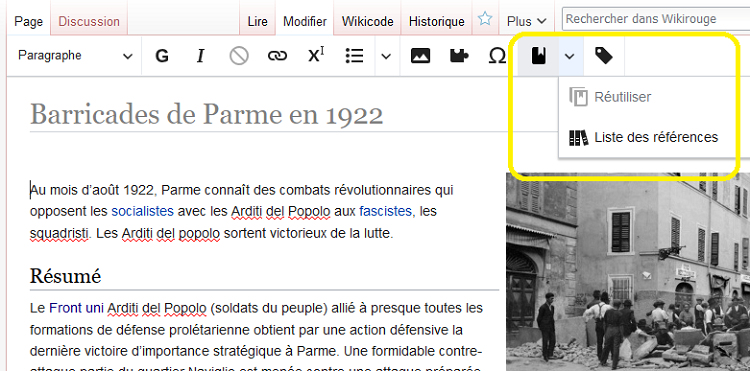The image size is (750, 371).
Task: Toggle the reference menu chevron
Action: pos(569,56)
